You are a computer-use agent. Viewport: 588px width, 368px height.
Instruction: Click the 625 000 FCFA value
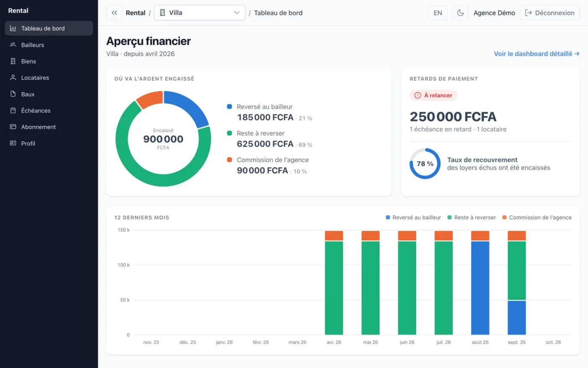click(265, 144)
